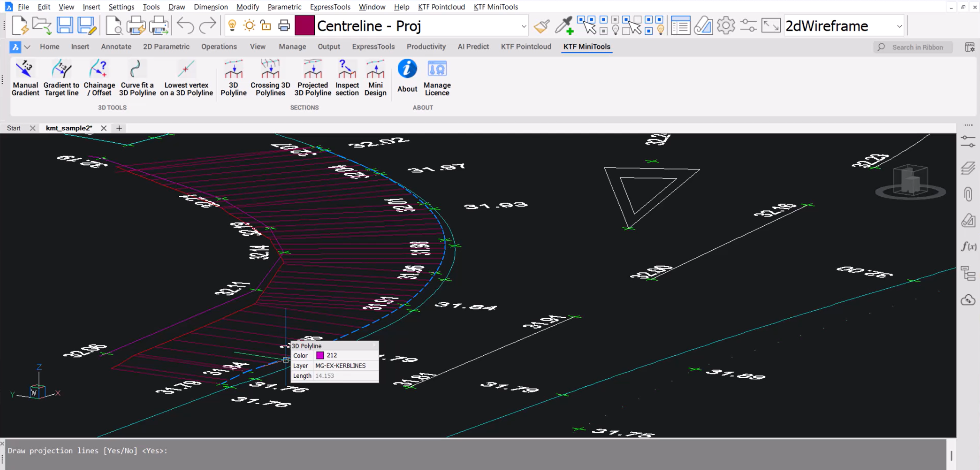Open the 2dWireframe visual style dropdown

899,26
